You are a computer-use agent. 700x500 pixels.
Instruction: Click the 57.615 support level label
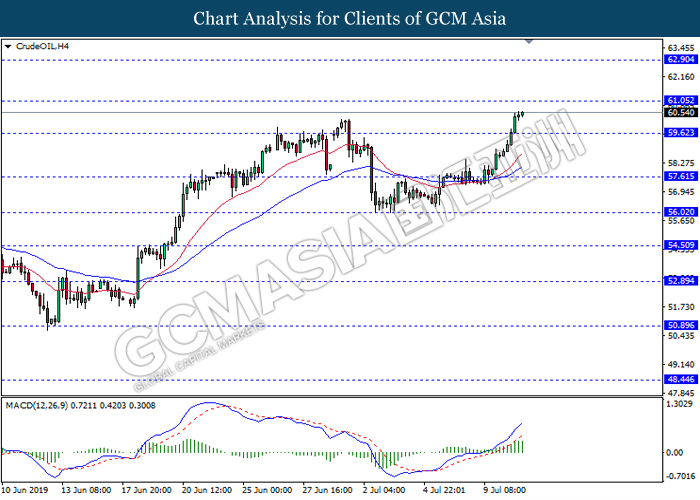679,177
